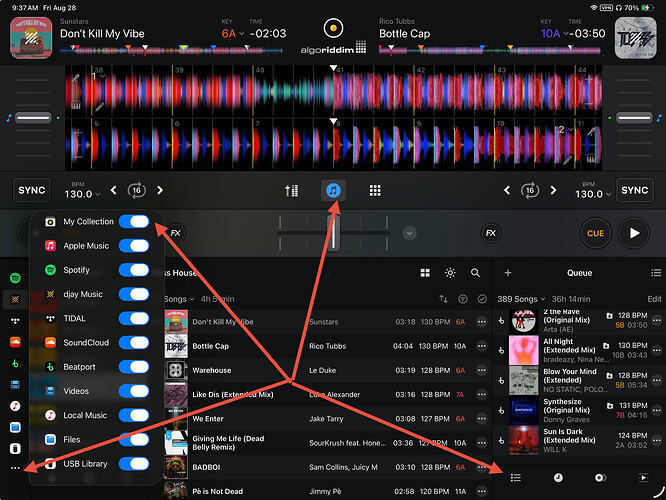The height and width of the screenshot is (500, 666).
Task: Click the blue music library button
Action: pos(333,190)
